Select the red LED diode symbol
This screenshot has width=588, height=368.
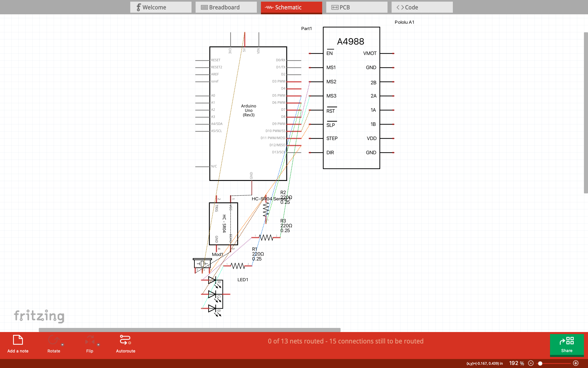(212, 280)
